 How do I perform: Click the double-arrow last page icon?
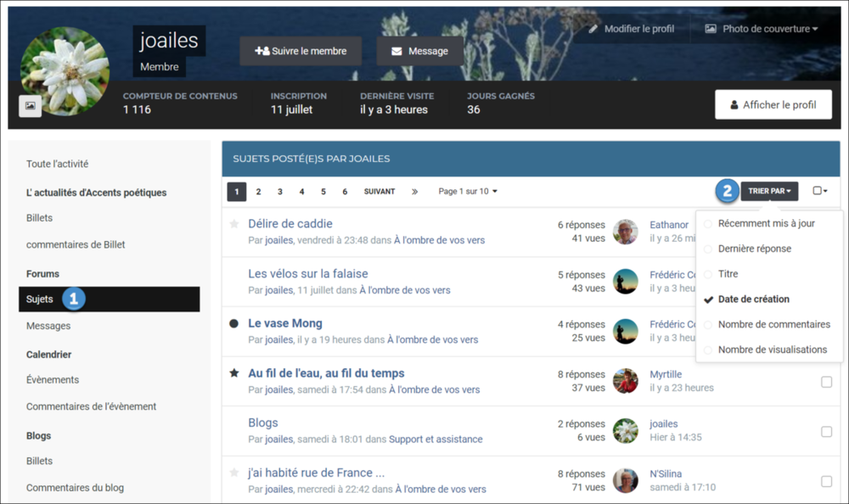[414, 192]
